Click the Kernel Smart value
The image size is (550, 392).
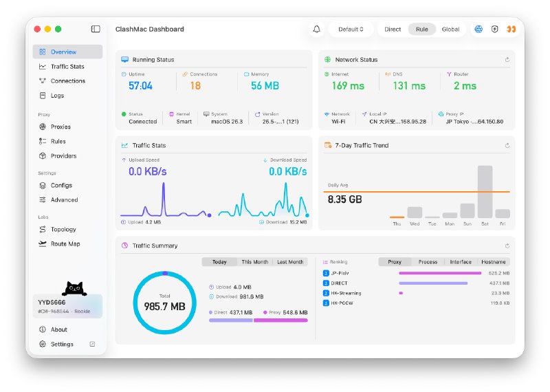(x=184, y=122)
